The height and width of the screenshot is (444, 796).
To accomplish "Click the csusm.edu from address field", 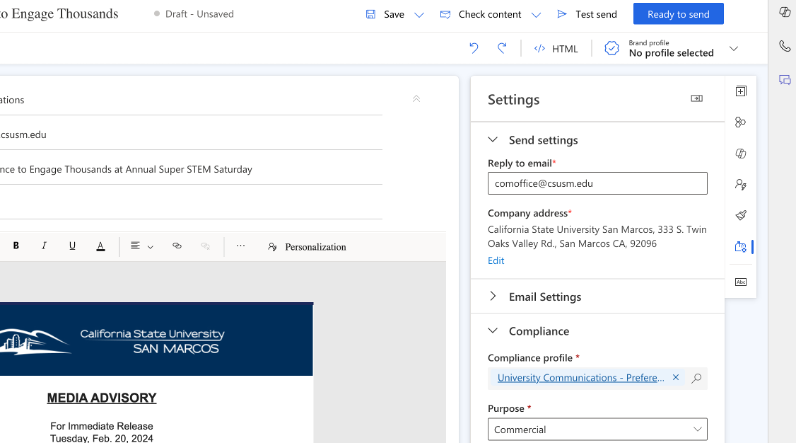I will tap(191, 134).
